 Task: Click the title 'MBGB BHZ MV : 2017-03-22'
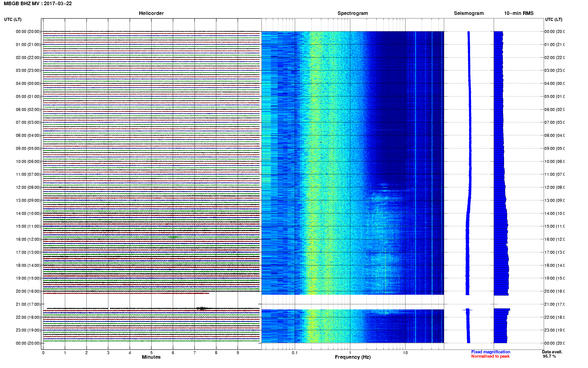(x=38, y=3)
